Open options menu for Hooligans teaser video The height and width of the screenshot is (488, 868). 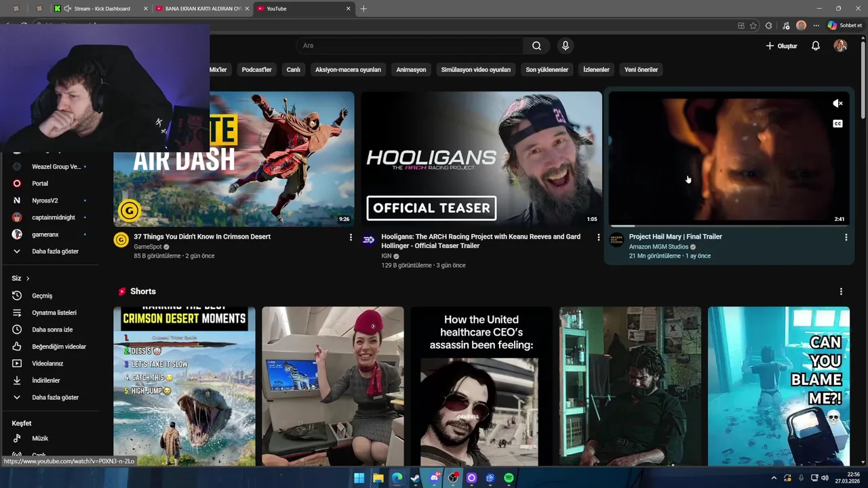tap(598, 237)
